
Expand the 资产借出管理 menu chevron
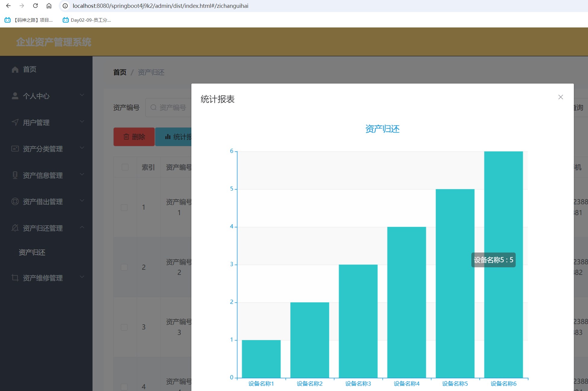(82, 201)
